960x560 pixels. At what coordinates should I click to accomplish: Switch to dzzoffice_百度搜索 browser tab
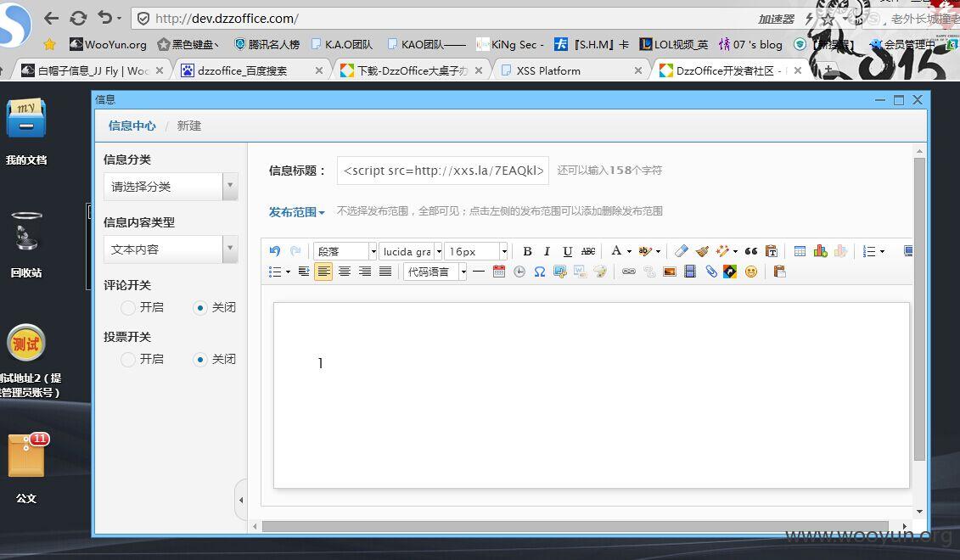tap(252, 71)
